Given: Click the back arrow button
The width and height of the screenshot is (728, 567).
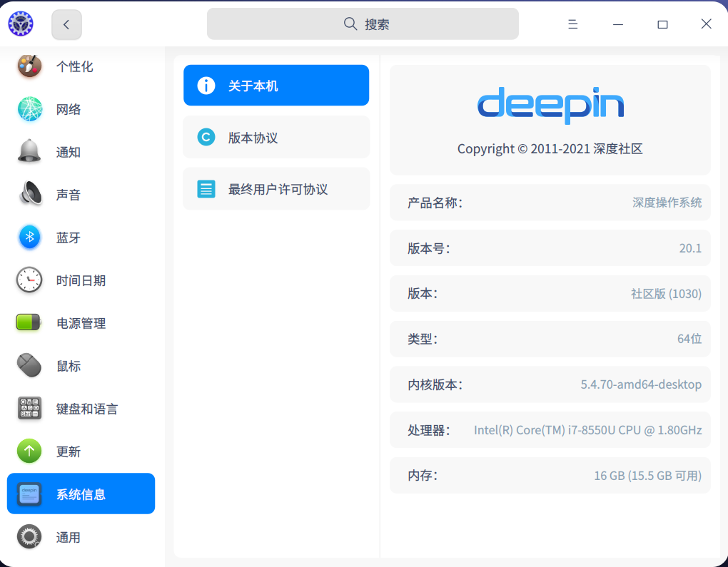Looking at the screenshot, I should tap(66, 24).
